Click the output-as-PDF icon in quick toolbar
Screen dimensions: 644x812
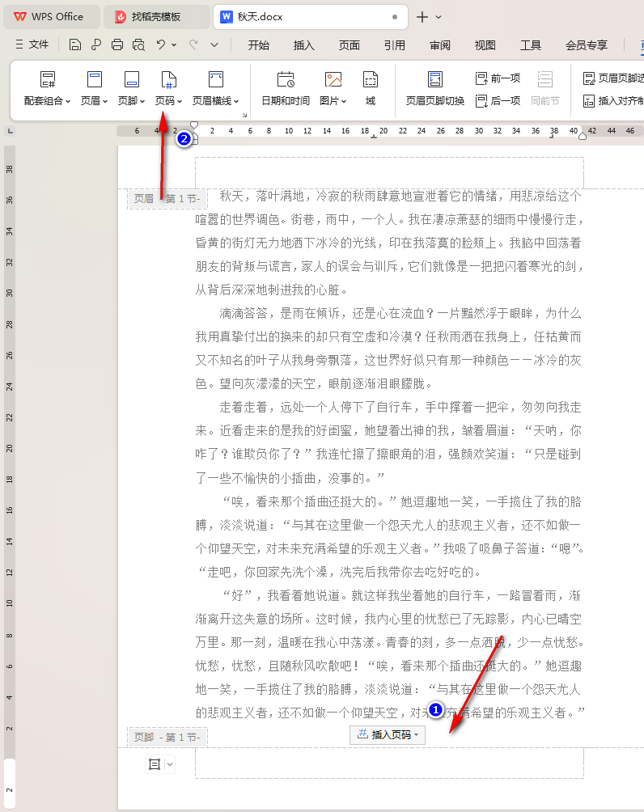tap(95, 45)
